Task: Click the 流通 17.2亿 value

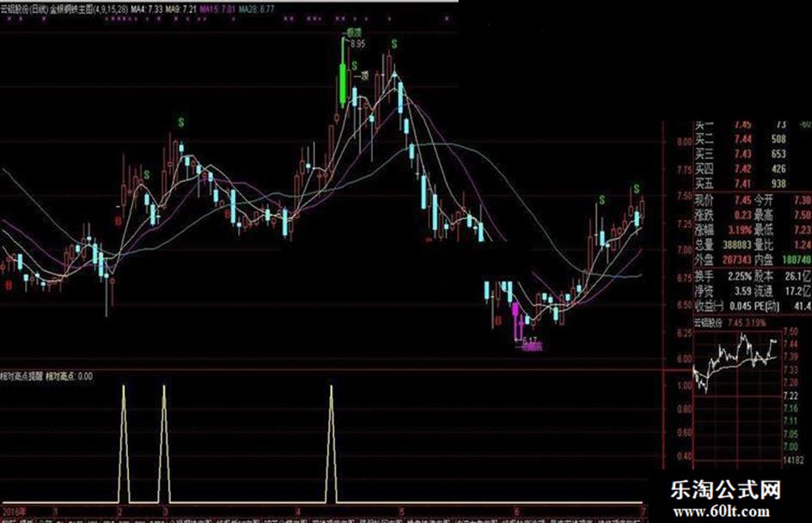Action: point(798,291)
